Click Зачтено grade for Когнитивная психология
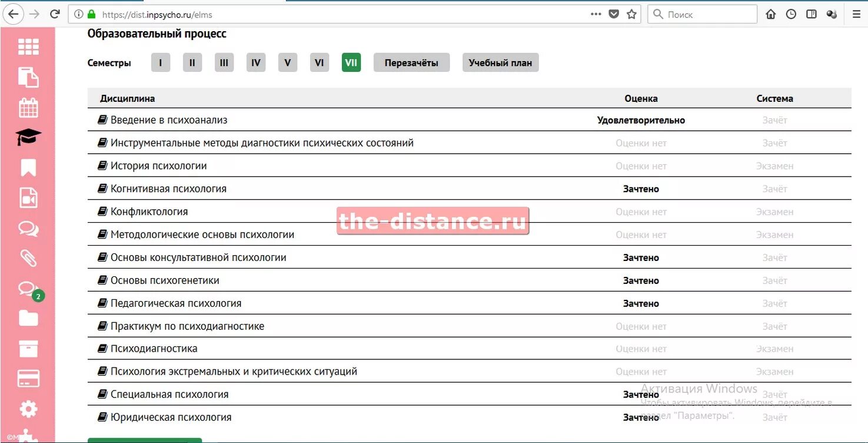This screenshot has width=868, height=443. (641, 189)
